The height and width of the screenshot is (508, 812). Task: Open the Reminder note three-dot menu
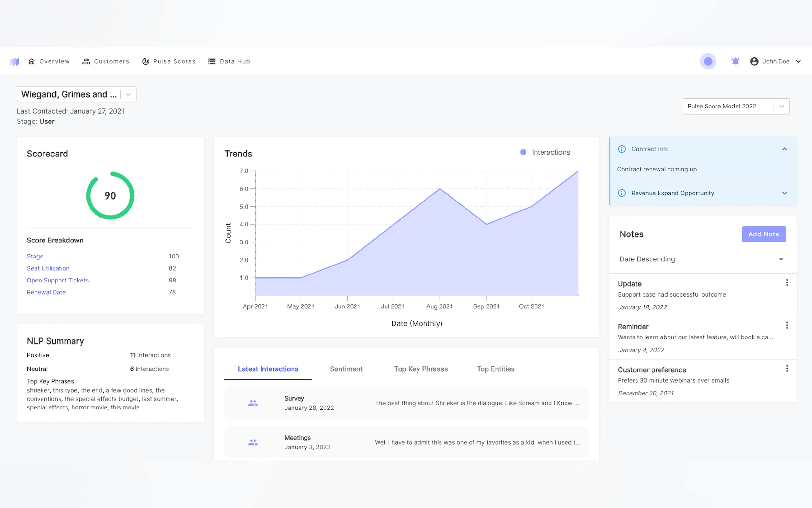787,325
